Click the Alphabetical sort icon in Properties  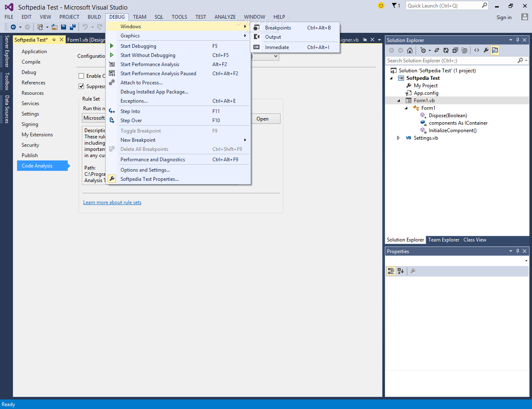(x=401, y=271)
